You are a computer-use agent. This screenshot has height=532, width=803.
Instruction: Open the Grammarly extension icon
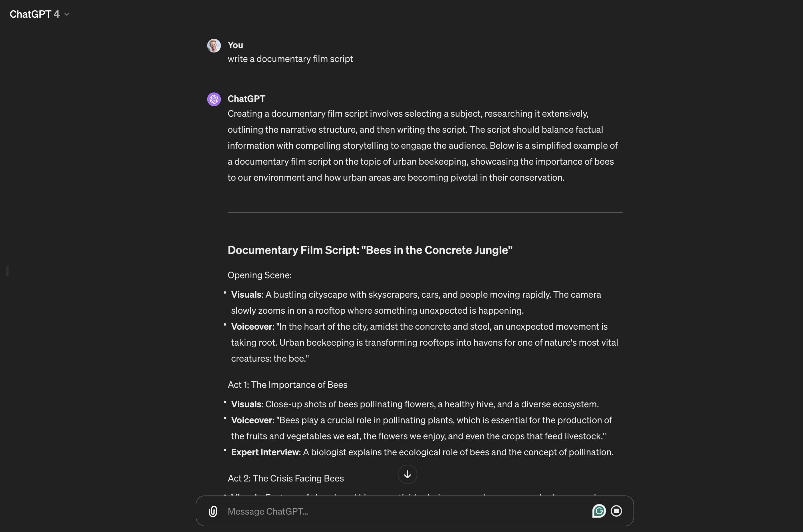tap(599, 511)
